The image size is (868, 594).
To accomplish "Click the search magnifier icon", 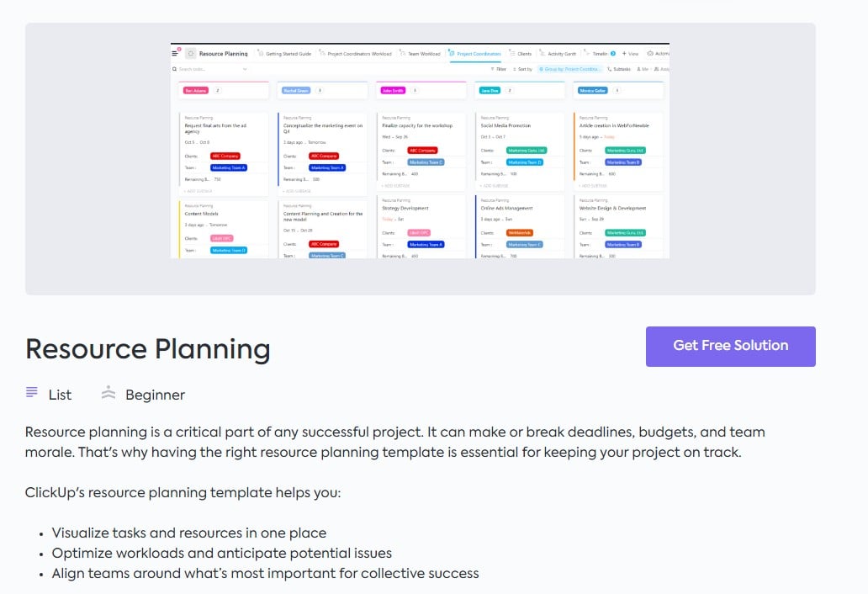I will [174, 69].
